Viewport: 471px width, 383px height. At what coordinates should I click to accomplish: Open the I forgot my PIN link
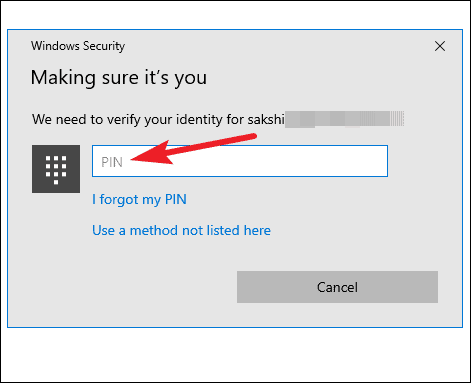(139, 199)
